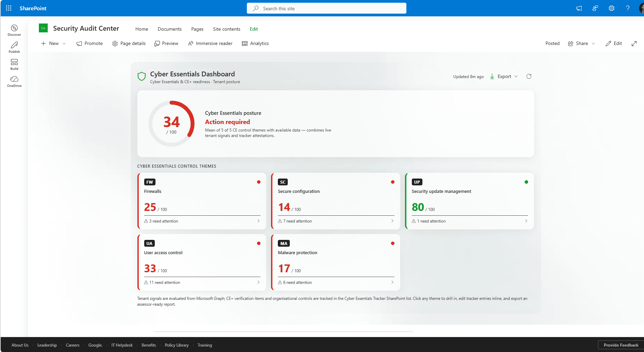The height and width of the screenshot is (352, 644).
Task: Click the Action required status text
Action: [227, 122]
